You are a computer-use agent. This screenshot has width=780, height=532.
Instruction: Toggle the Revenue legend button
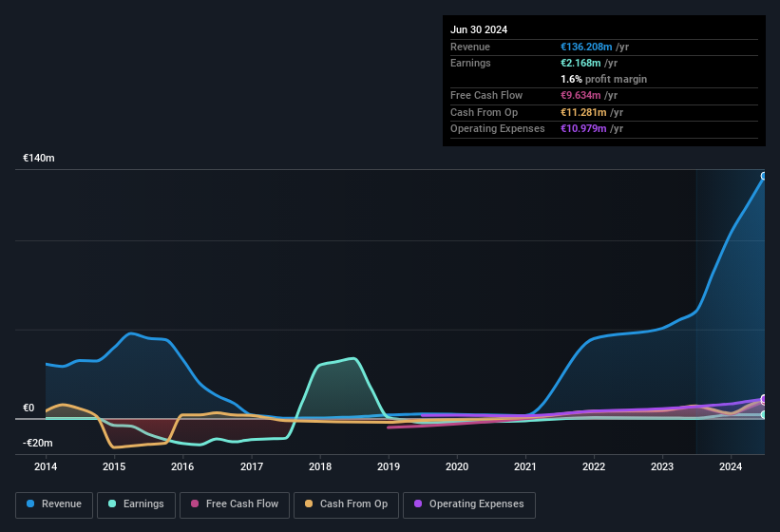pyautogui.click(x=54, y=504)
